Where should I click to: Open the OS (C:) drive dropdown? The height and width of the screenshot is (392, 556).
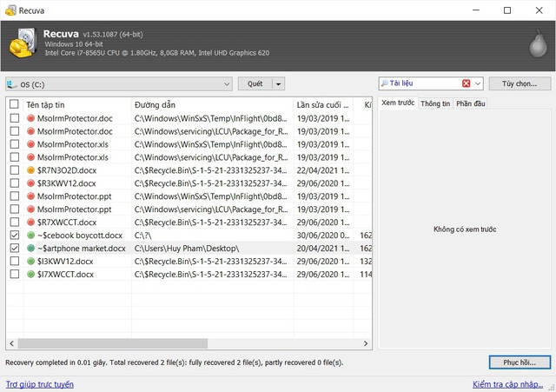(x=225, y=84)
